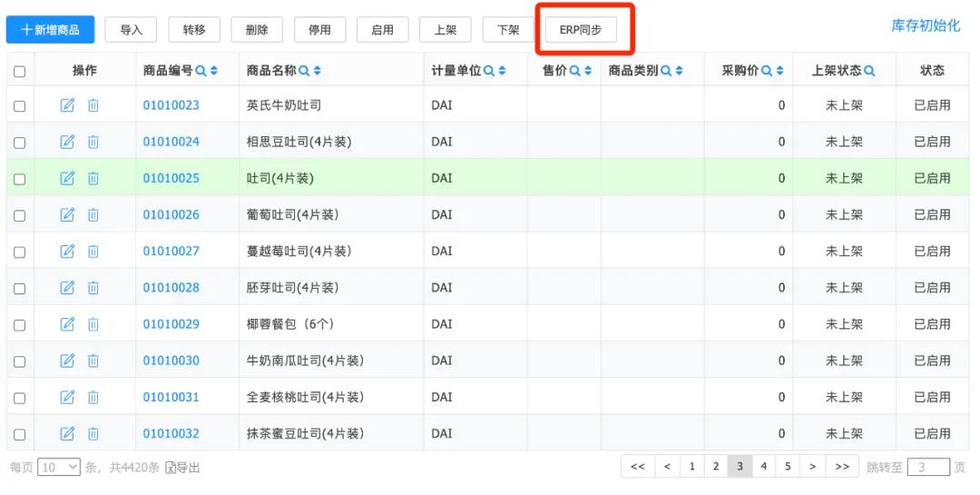Open 导入 import function
Viewport: 980px width, 495px height.
(x=131, y=29)
